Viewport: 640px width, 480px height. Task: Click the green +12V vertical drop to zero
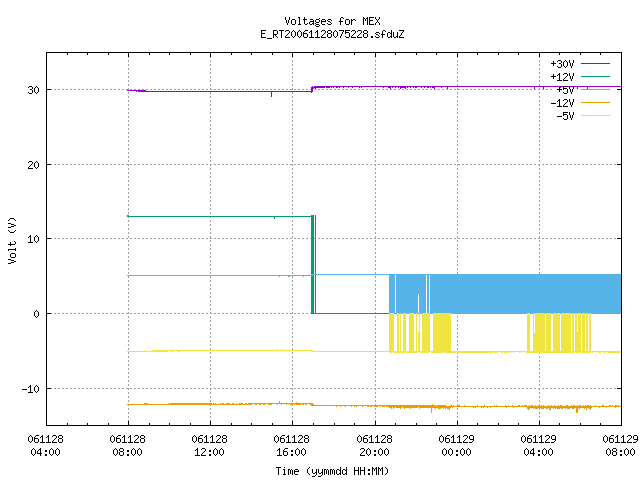(x=313, y=264)
